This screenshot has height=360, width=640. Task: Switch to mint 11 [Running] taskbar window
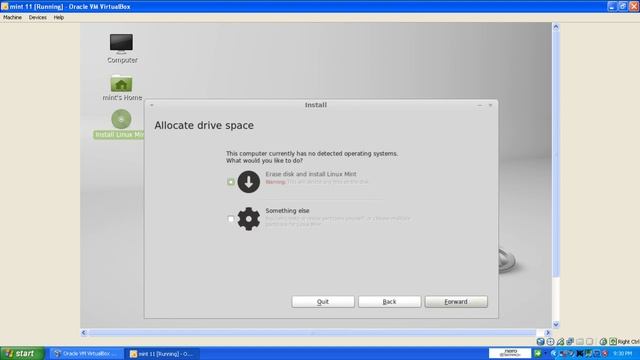[163, 353]
